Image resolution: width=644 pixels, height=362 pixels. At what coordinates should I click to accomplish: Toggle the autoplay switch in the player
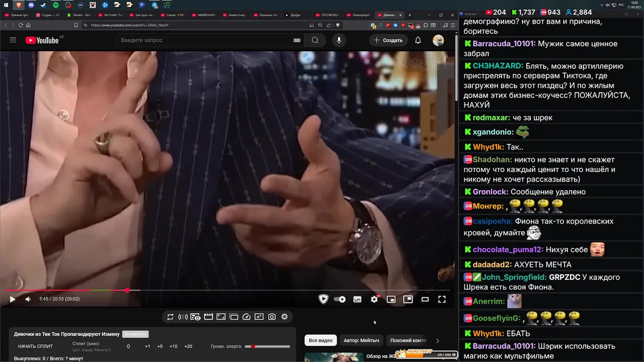[x=340, y=299]
